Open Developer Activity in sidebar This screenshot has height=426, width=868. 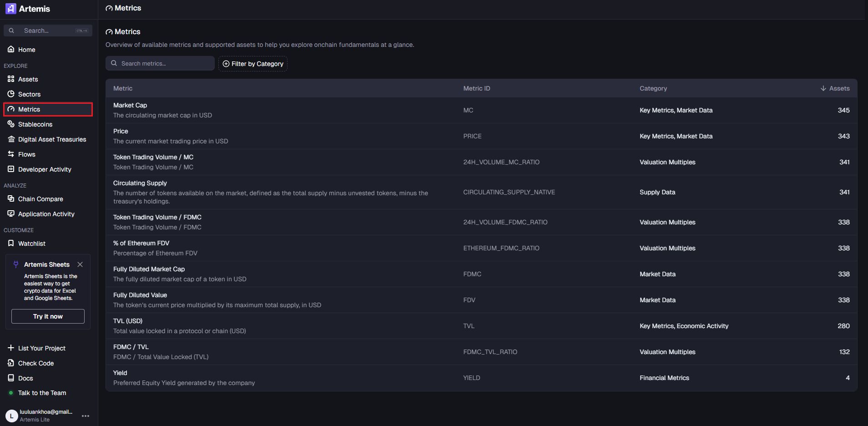coord(45,169)
